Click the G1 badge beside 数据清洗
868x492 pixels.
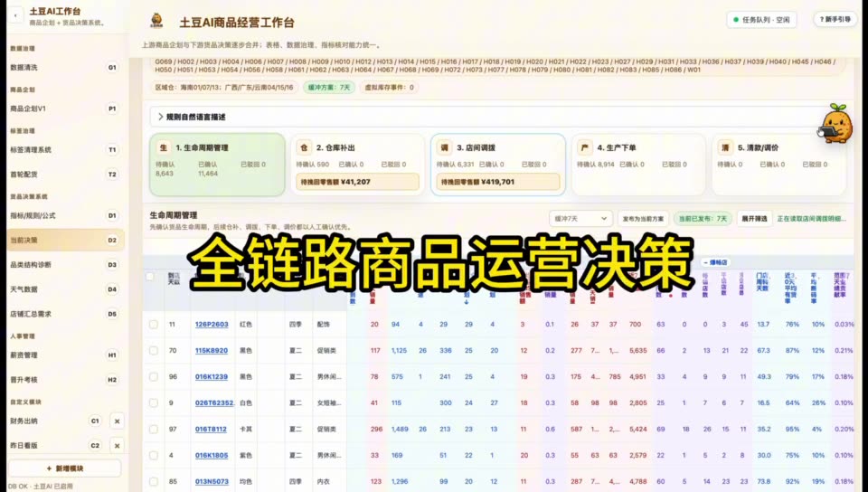point(112,68)
